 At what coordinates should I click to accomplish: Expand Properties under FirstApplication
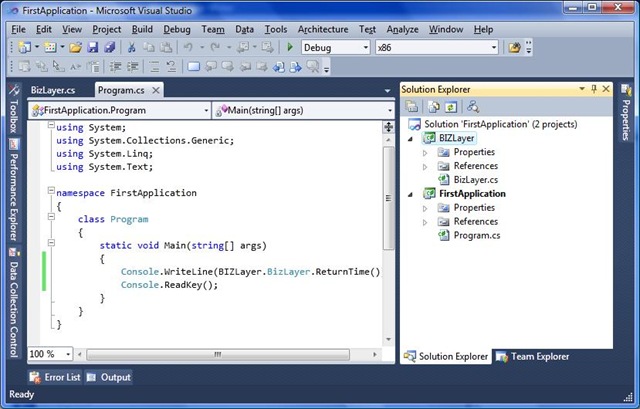tap(425, 208)
